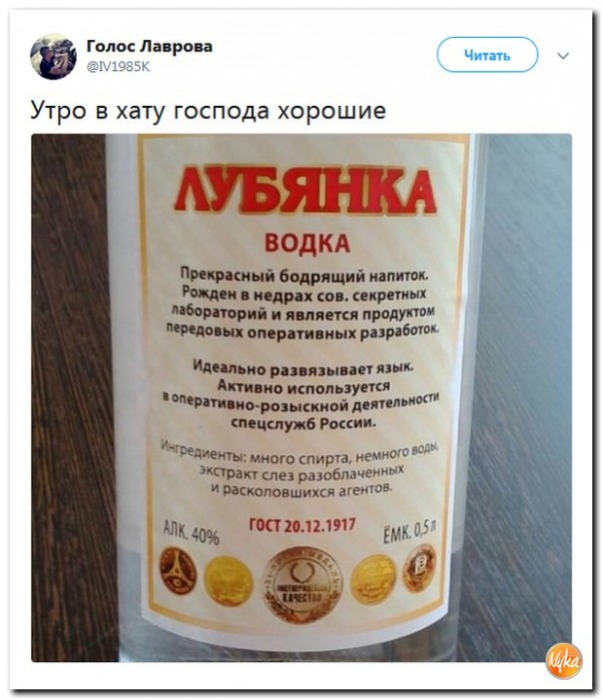Open the Голос Лаврова profile avatar
Screen dimensions: 603x700
coord(54,56)
